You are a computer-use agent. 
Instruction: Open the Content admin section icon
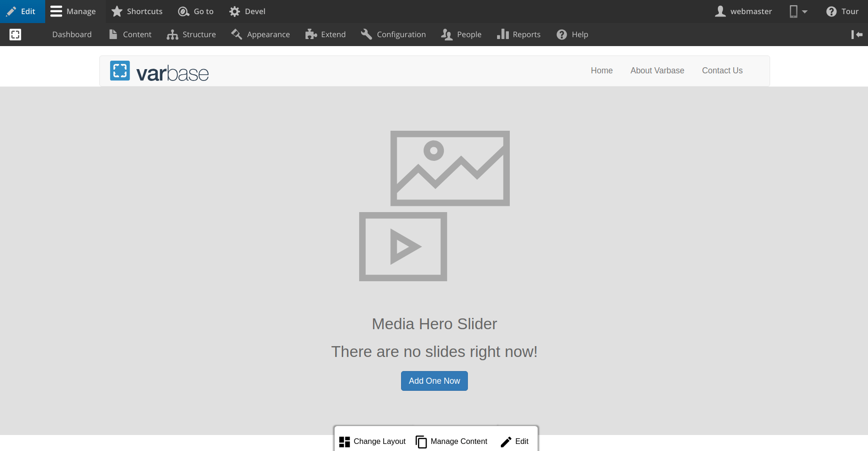pyautogui.click(x=113, y=34)
